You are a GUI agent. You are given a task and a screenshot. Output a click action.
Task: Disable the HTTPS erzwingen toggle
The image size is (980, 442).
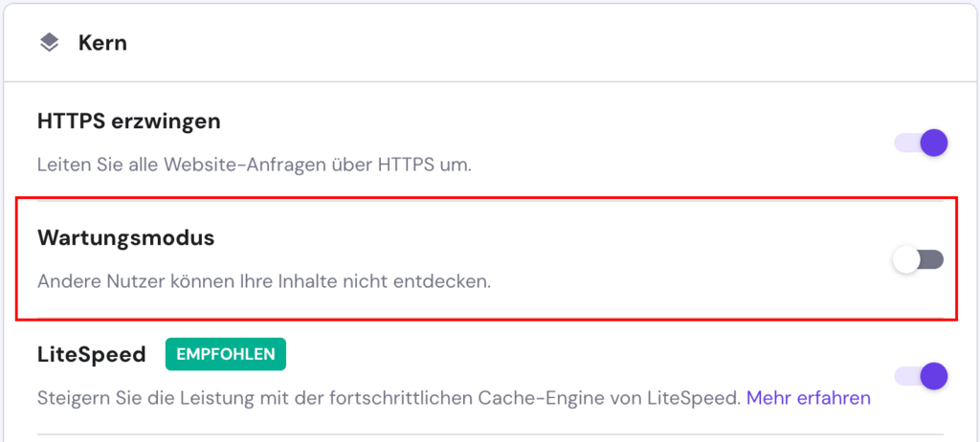(921, 144)
